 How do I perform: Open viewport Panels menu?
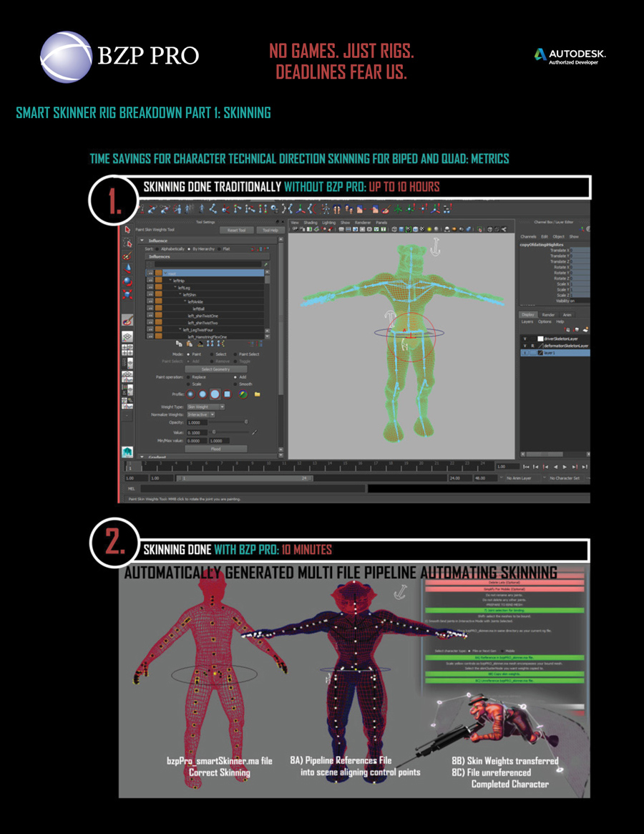pyautogui.click(x=381, y=223)
